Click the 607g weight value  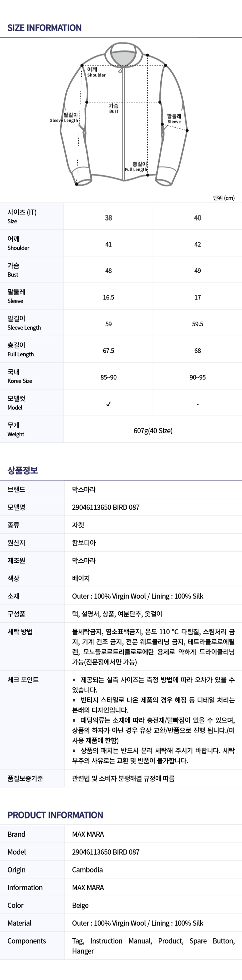click(x=153, y=431)
